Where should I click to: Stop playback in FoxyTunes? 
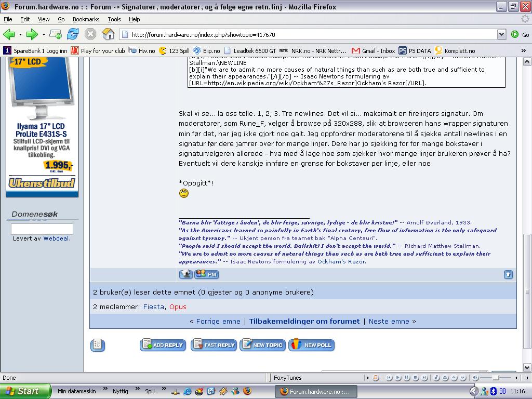coord(416,378)
